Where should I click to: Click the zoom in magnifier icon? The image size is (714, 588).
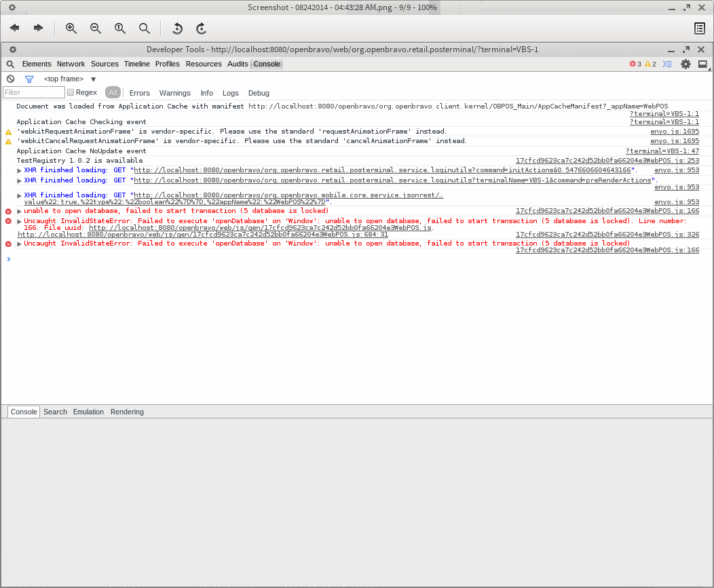pyautogui.click(x=71, y=28)
